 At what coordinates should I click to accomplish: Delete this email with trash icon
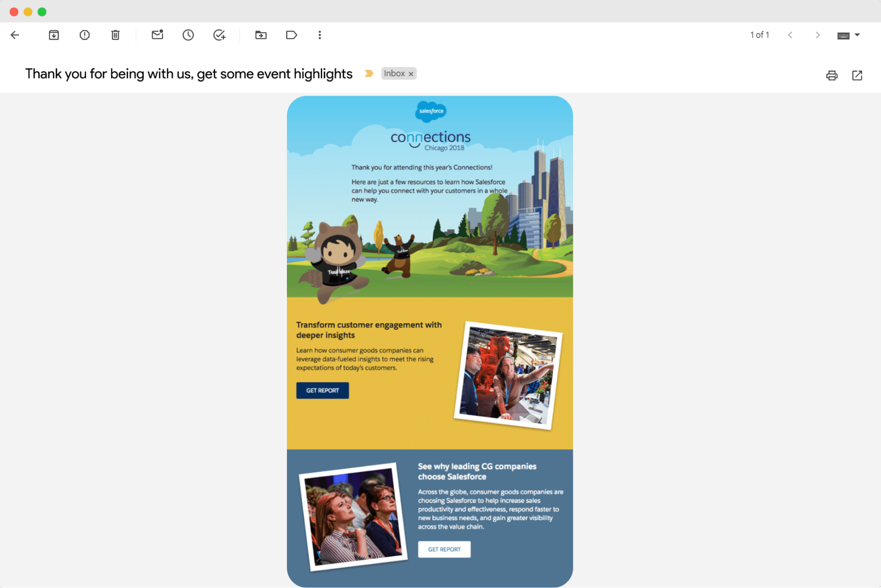115,35
